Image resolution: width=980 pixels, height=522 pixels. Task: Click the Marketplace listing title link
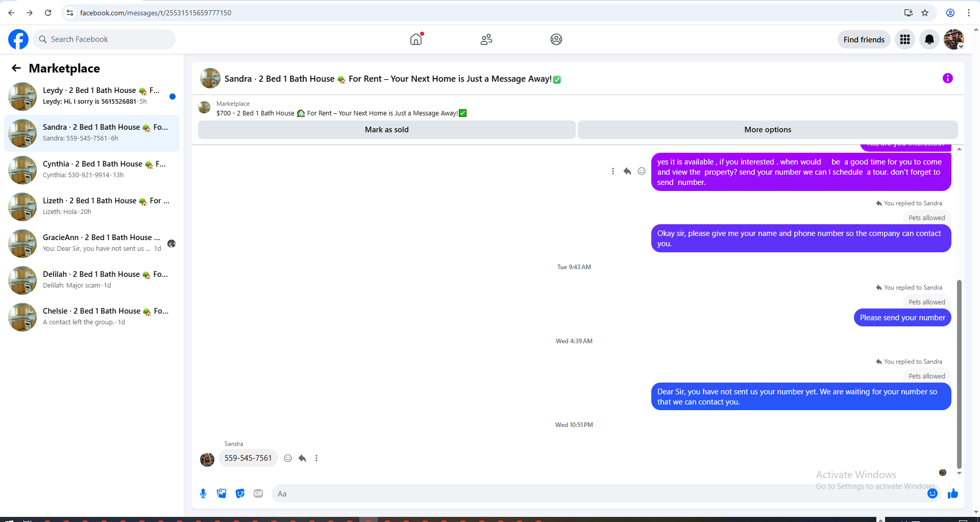point(341,113)
